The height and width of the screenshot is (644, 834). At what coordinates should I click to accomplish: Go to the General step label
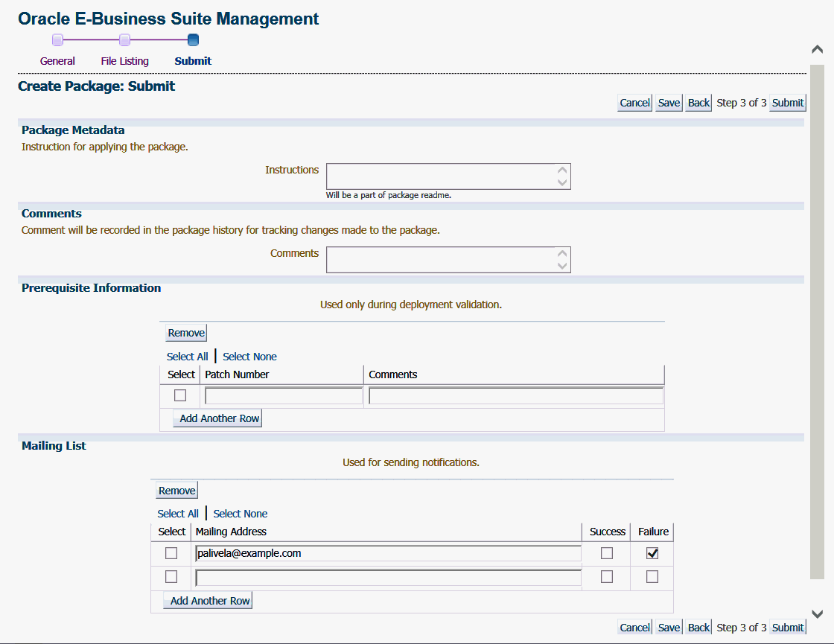57,61
